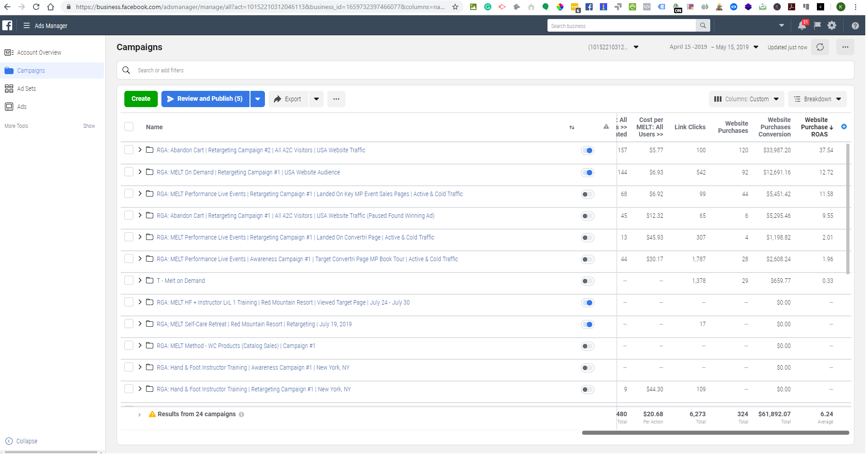Open the Pages flag icon
Viewport: 868px width, 470px height.
817,26
